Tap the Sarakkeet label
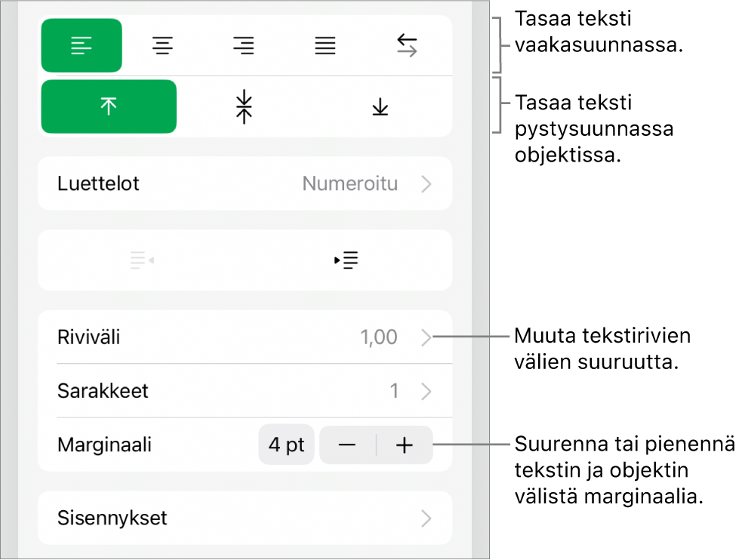This screenshot has height=560, width=742. [103, 391]
